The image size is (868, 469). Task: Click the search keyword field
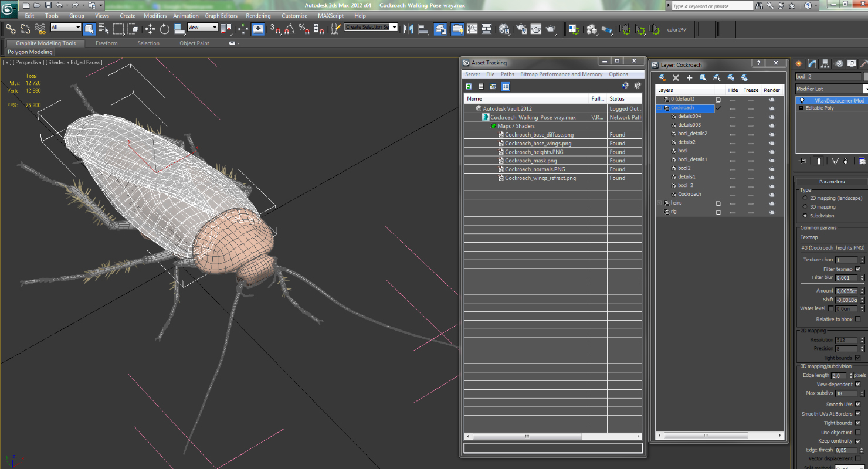[711, 6]
